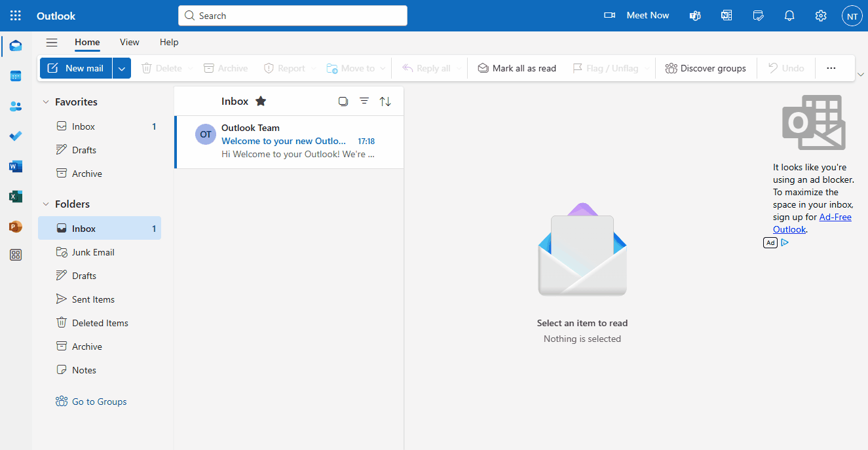
Task: Switch to the View tab
Action: pyautogui.click(x=130, y=43)
